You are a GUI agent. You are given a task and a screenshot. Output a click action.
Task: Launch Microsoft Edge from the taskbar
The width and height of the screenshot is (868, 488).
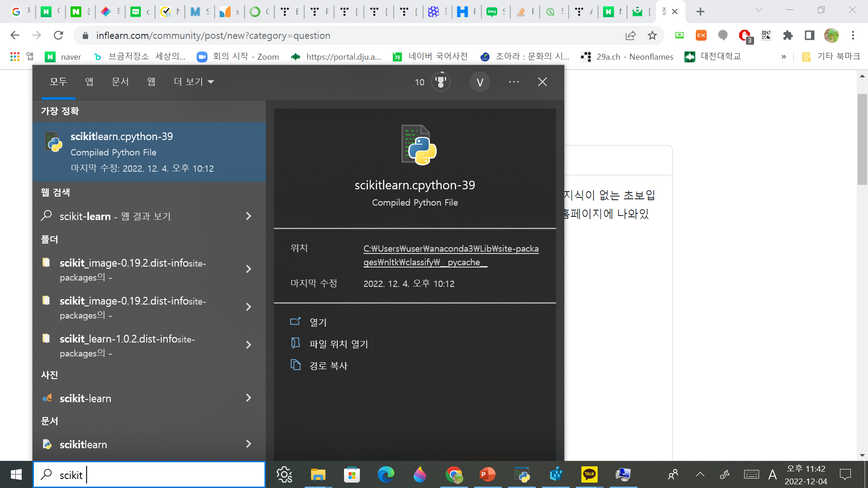[x=386, y=474]
